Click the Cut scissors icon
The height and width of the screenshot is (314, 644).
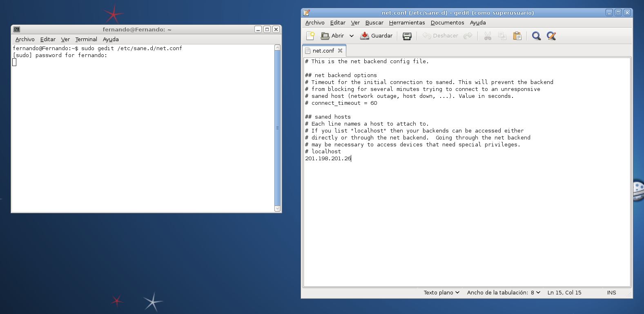[x=488, y=36]
